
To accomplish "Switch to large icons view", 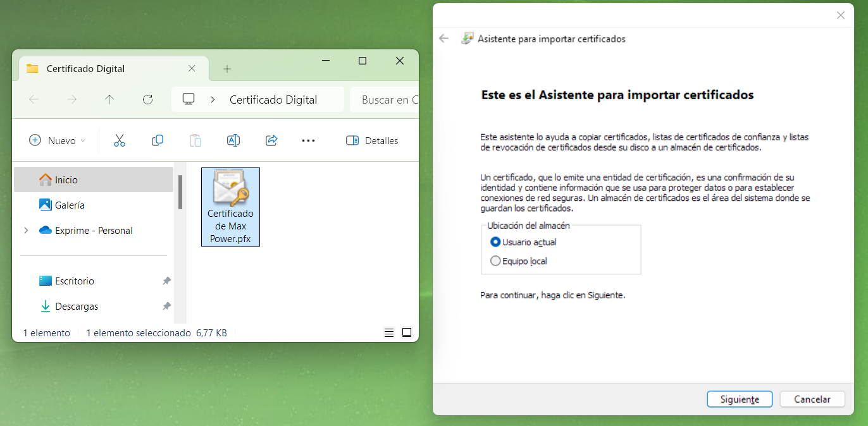I will tap(407, 332).
